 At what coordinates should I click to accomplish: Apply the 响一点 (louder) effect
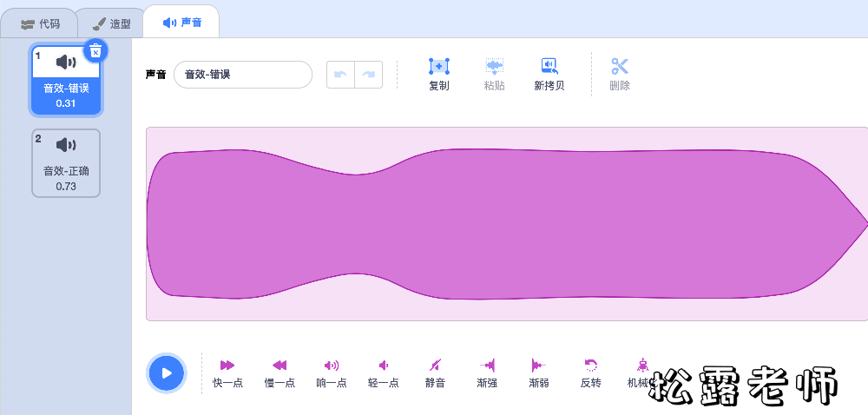(x=332, y=372)
